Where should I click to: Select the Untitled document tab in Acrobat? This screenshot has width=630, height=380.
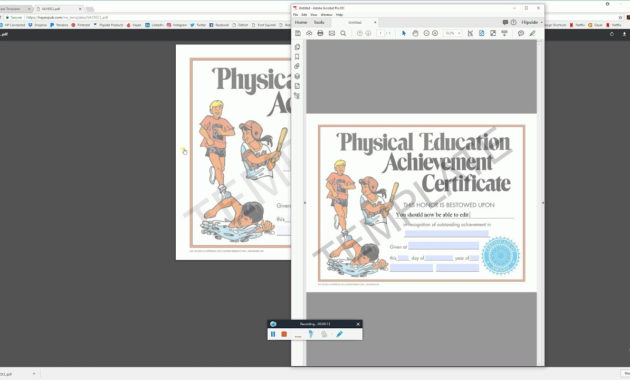click(355, 22)
